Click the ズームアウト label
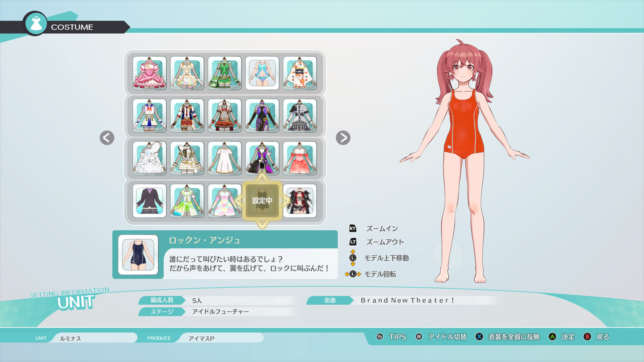This screenshot has width=644, height=362. [x=385, y=242]
